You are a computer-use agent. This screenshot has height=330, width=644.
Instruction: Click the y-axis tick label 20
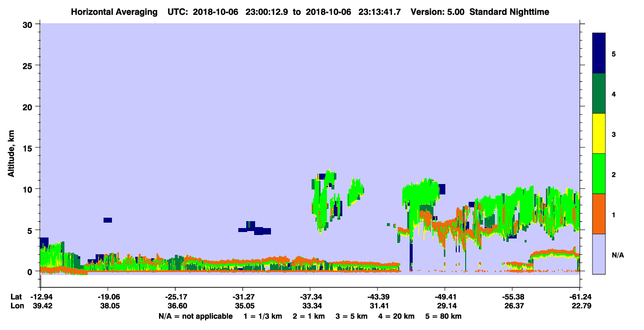pos(29,106)
